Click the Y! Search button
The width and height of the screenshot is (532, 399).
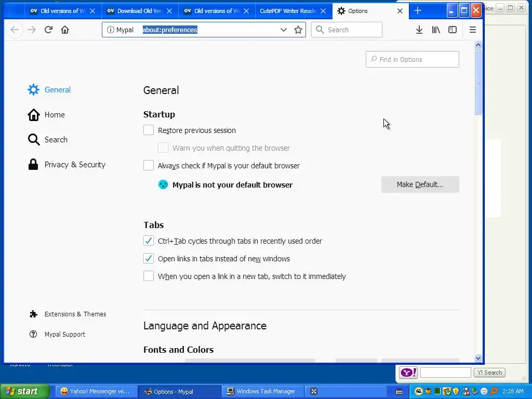[x=489, y=373]
